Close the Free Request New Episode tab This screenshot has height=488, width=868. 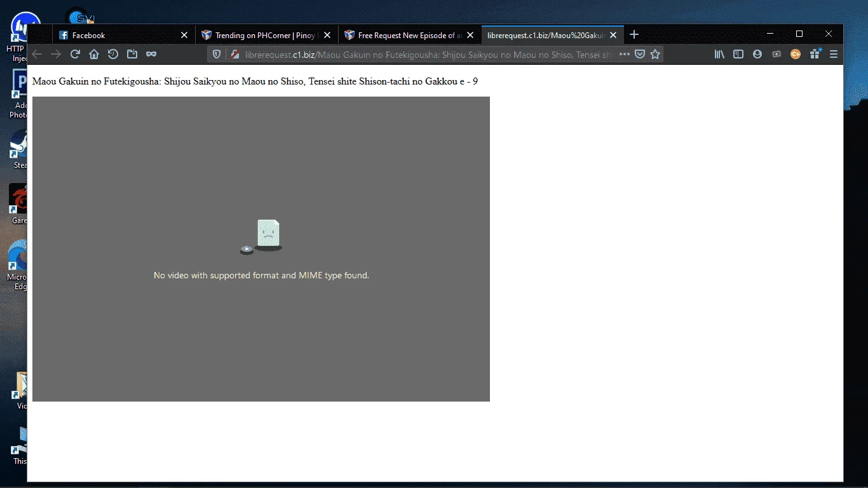[x=470, y=36]
